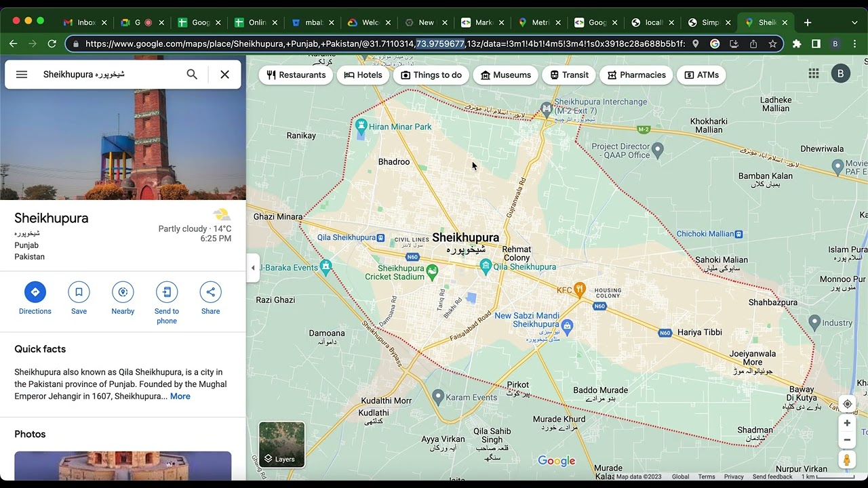Click the Hariya Tibbi map label

tap(700, 332)
